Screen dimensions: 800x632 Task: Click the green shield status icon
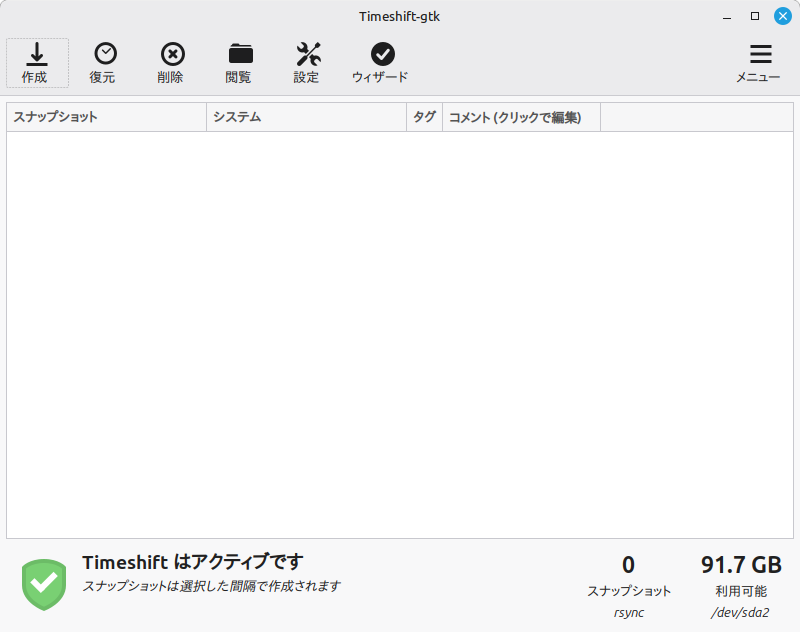pyautogui.click(x=43, y=584)
